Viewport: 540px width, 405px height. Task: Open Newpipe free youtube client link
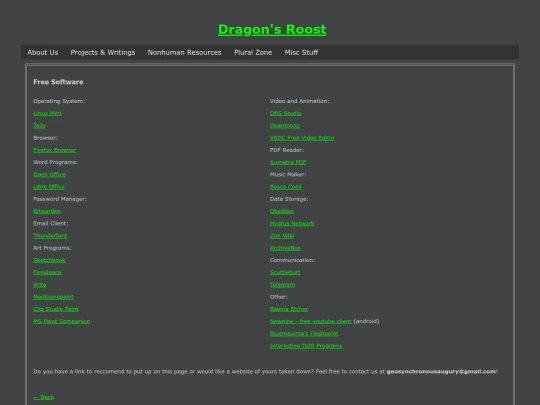(311, 321)
